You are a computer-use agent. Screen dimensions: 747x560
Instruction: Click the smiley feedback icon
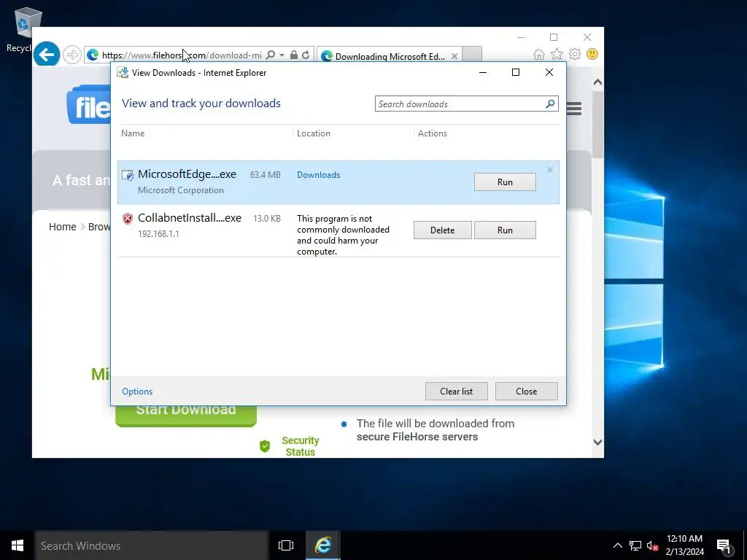pyautogui.click(x=592, y=54)
